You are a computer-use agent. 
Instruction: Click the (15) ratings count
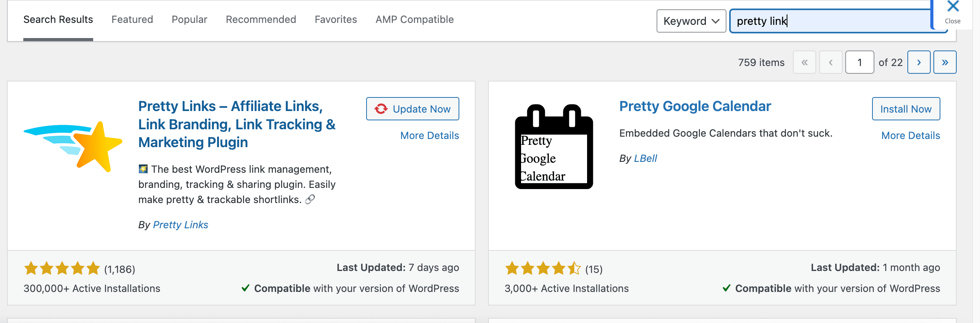(x=594, y=269)
